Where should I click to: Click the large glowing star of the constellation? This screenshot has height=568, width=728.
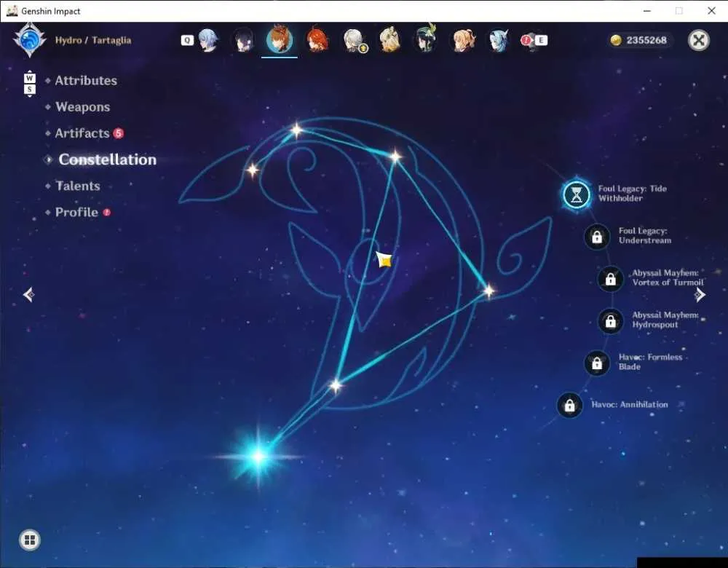click(x=258, y=457)
